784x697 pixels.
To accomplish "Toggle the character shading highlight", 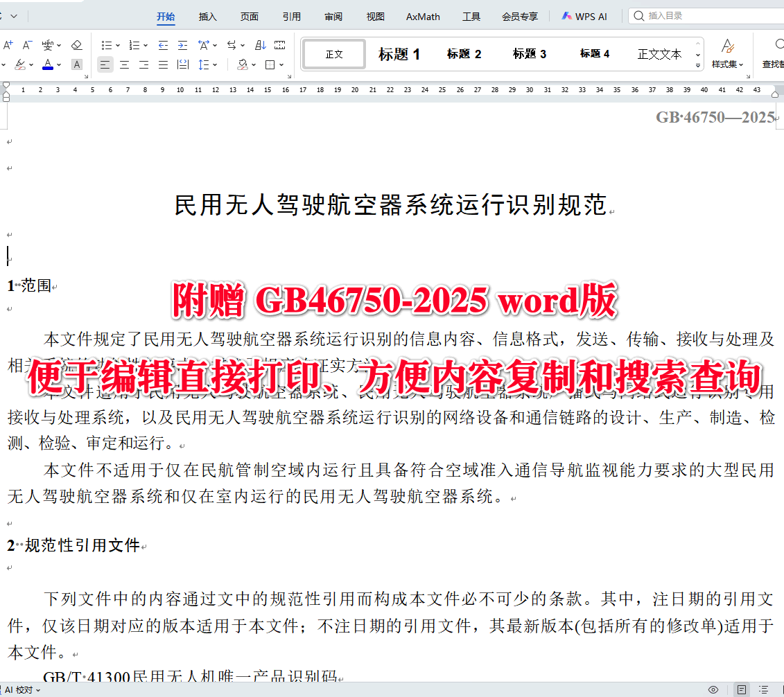I will click(x=76, y=64).
